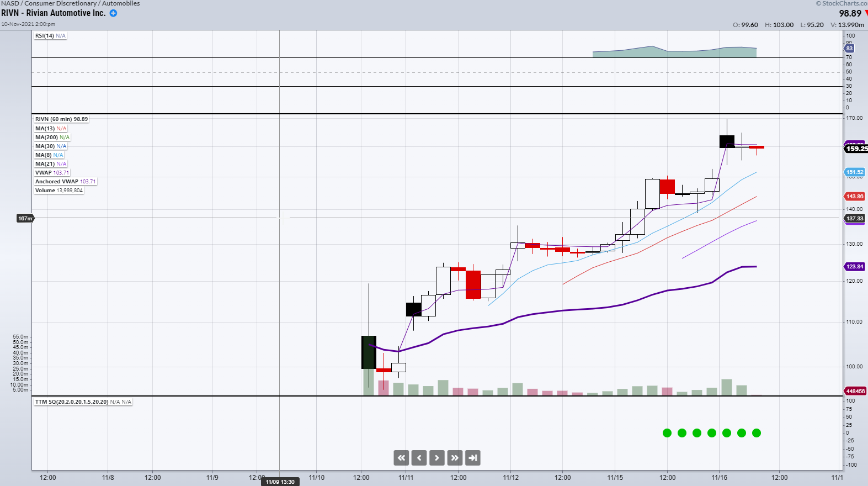Click the 167m crosshair volume tag
The image size is (868, 486).
[x=25, y=219]
